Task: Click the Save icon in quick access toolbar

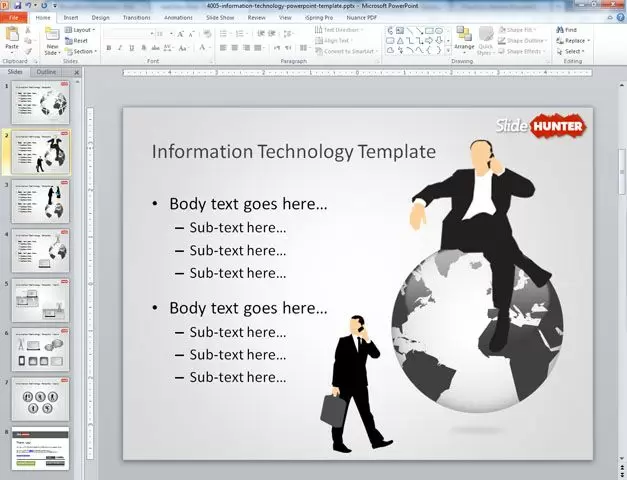Action: point(19,5)
